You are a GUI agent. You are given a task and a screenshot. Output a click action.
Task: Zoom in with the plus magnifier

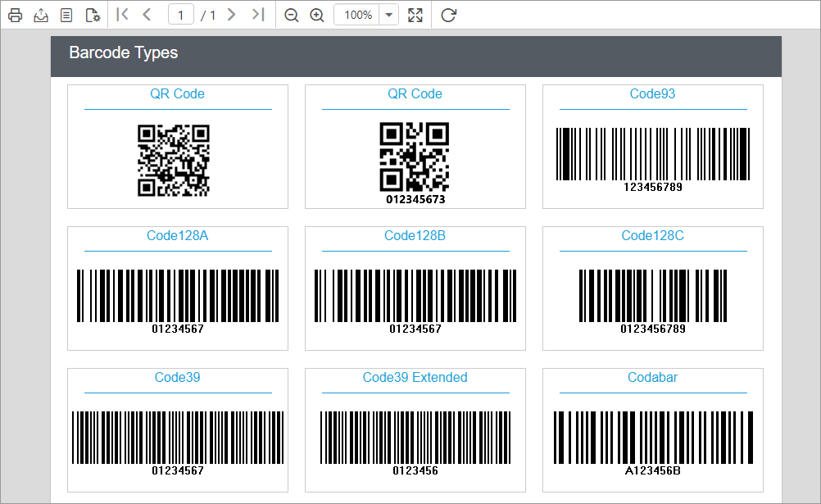pos(317,16)
